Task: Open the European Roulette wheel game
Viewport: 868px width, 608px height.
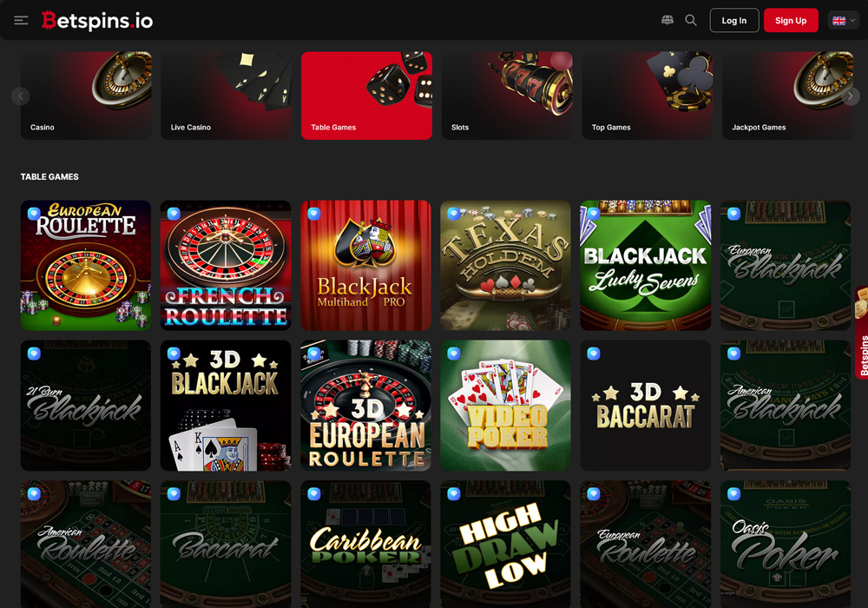Action: point(86,265)
